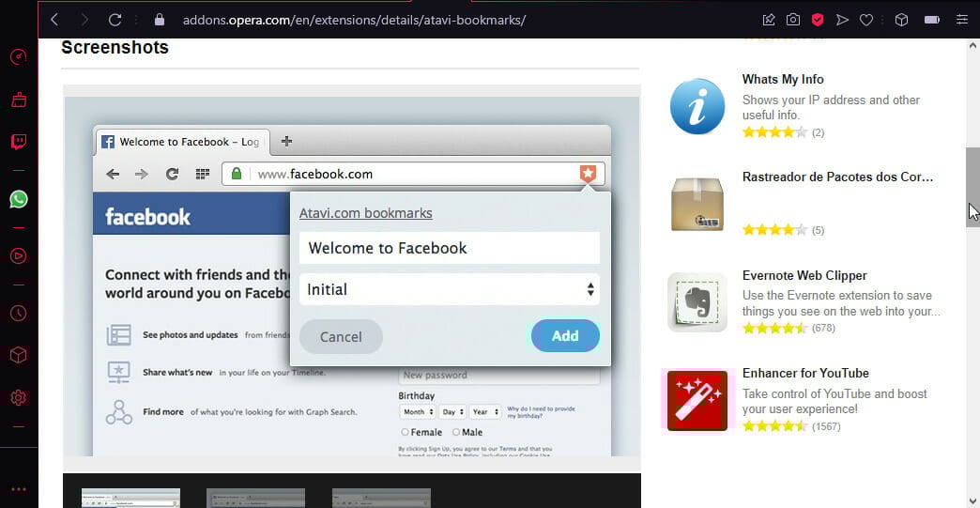Take a snapshot with the camera icon
The width and height of the screenshot is (980, 508).
(x=793, y=20)
